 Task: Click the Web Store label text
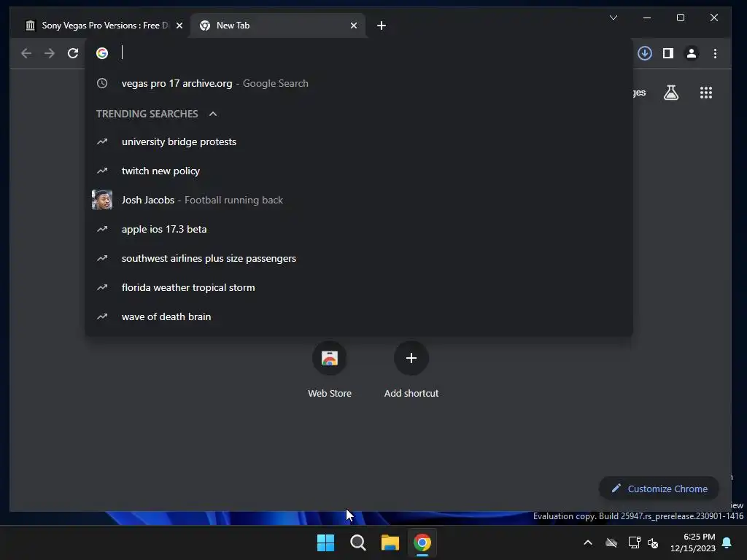point(330,393)
